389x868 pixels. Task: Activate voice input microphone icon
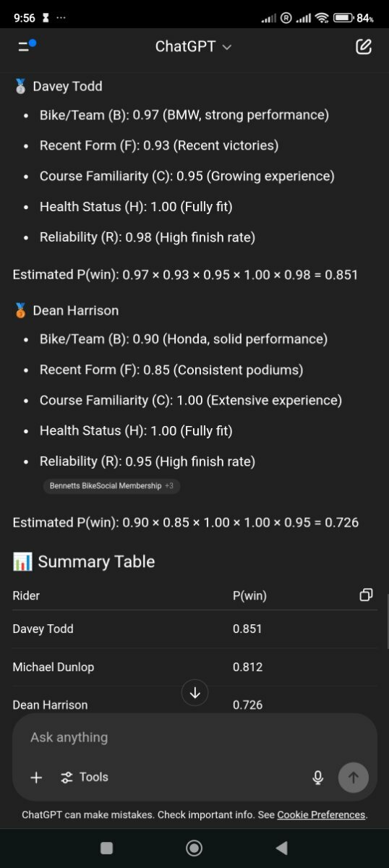coord(317,778)
